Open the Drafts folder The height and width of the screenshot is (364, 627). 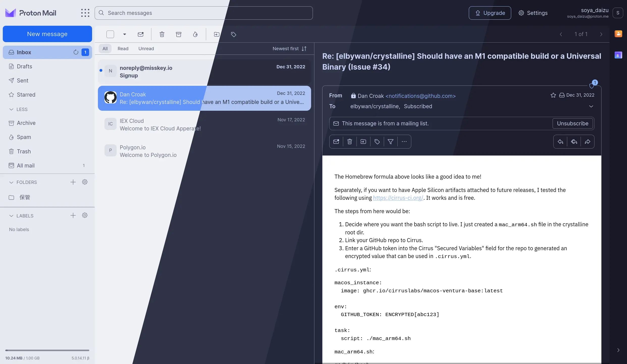pyautogui.click(x=47, y=66)
